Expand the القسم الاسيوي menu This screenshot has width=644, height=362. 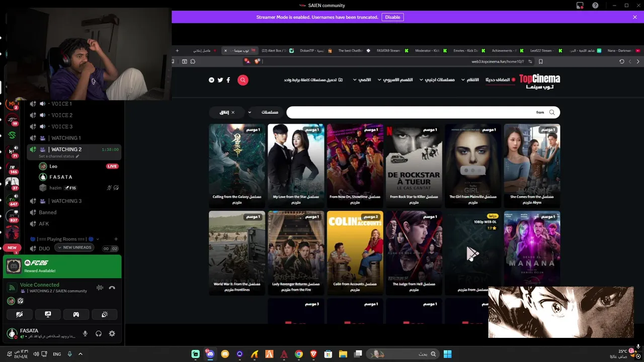(x=395, y=80)
